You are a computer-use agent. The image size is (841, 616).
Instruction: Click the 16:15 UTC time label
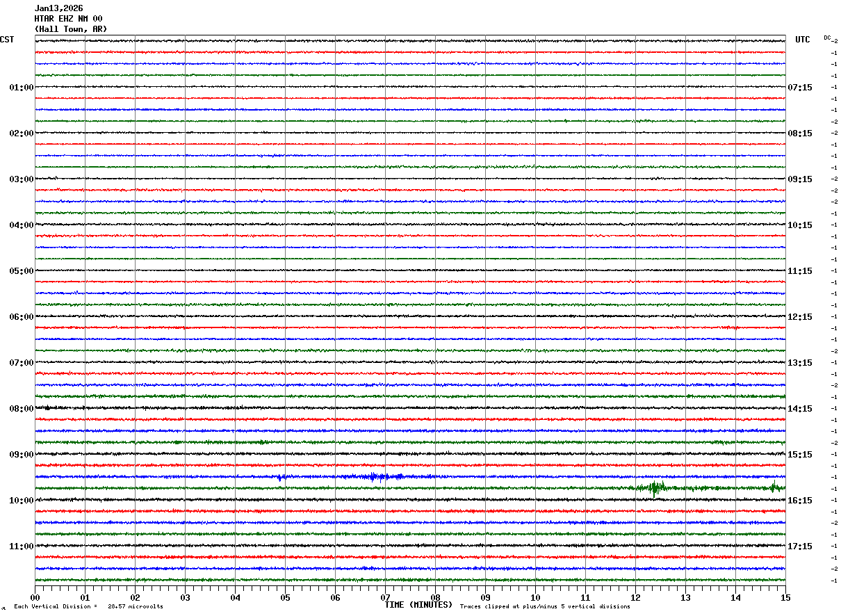click(799, 501)
